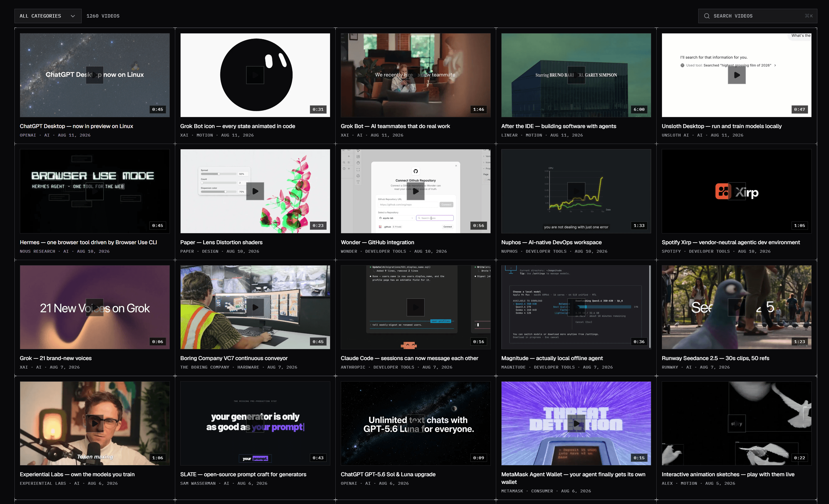
Task: Click play icon on MetaMask Threat Detection thumbnail
Action: [576, 423]
